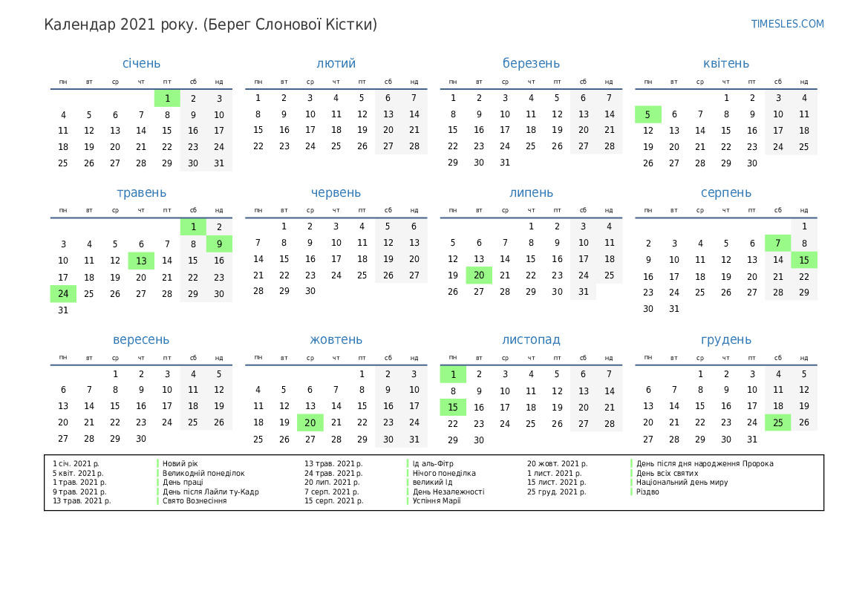868x614 pixels.
Task: Click highlighted August 15 holiday cell
Action: pyautogui.click(x=804, y=260)
